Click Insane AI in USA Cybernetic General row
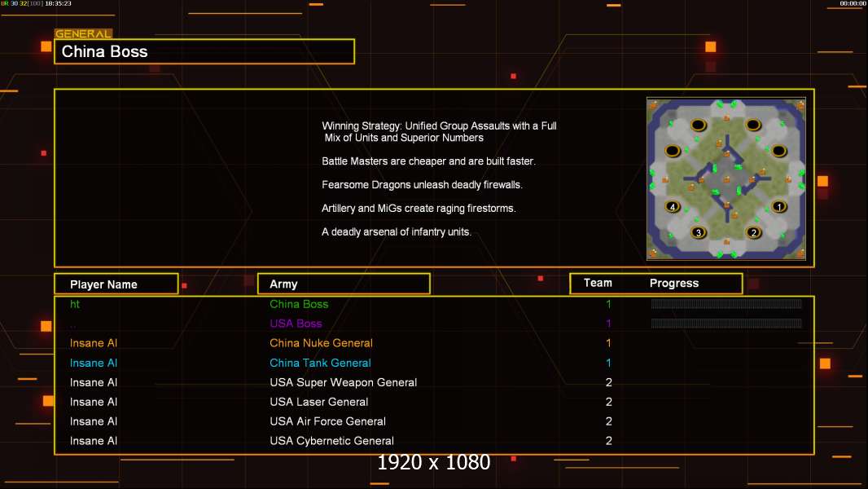Image resolution: width=868 pixels, height=489 pixels. (94, 441)
